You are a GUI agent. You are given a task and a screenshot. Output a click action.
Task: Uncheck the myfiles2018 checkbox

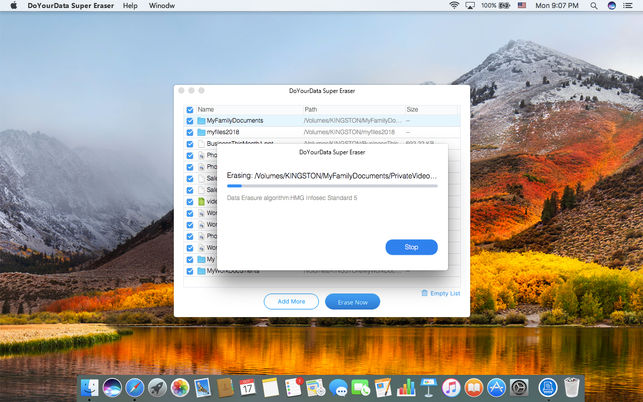pos(190,132)
